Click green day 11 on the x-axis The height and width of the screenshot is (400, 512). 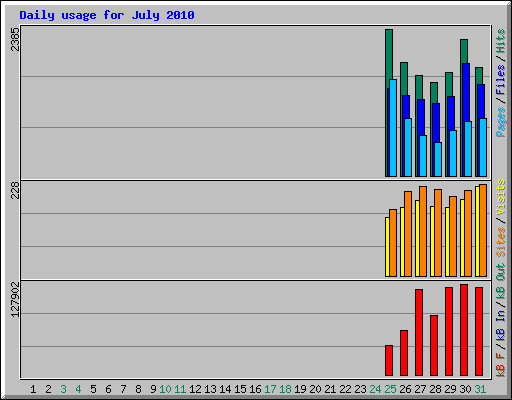click(x=180, y=389)
